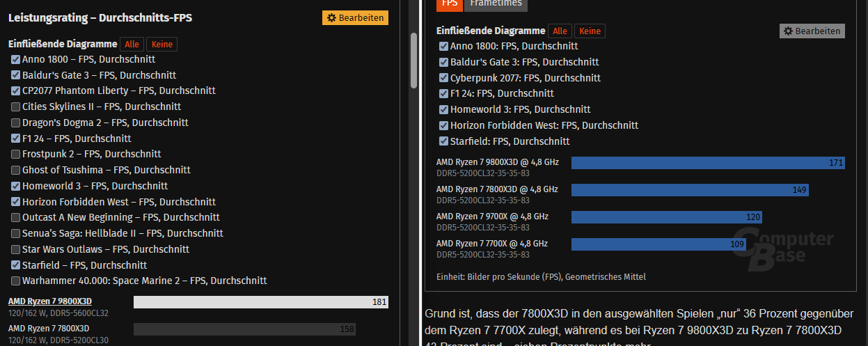
Task: Click 'AMD Ryzen 7 9700X @ 4,8 GHz' label
Action: pyautogui.click(x=492, y=217)
